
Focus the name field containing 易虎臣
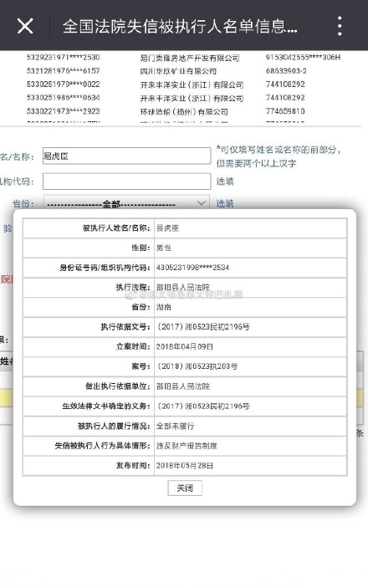coord(126,156)
